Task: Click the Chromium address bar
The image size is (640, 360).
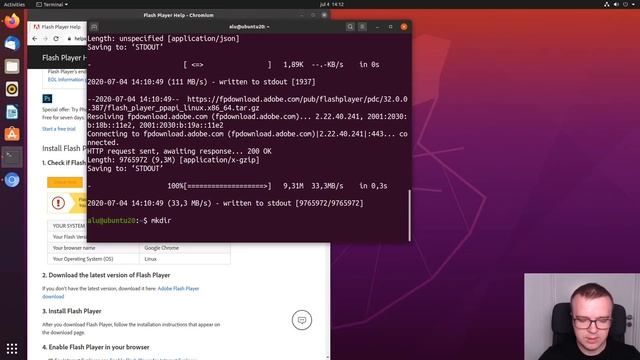Action: tap(77, 39)
